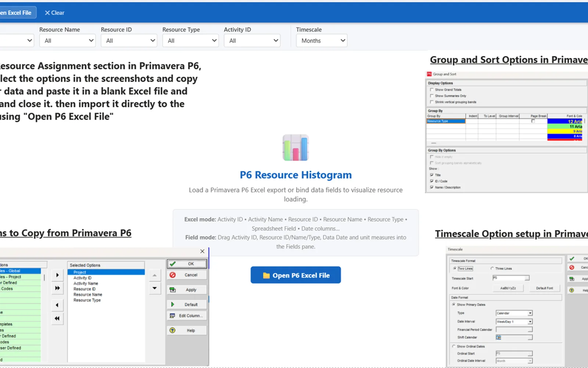Click the green checkmark OK in Timescale dialog
This screenshot has width=588, height=368.
(x=572, y=258)
